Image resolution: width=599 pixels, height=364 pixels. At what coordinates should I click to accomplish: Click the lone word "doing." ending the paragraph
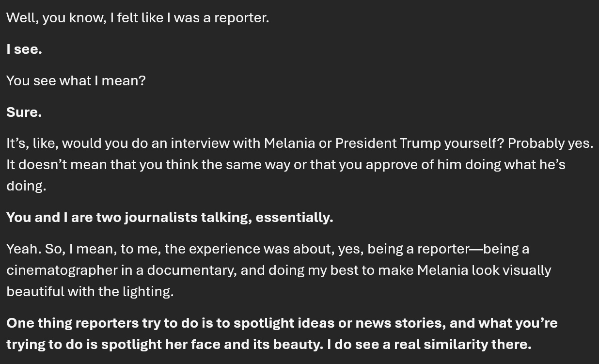coord(26,186)
